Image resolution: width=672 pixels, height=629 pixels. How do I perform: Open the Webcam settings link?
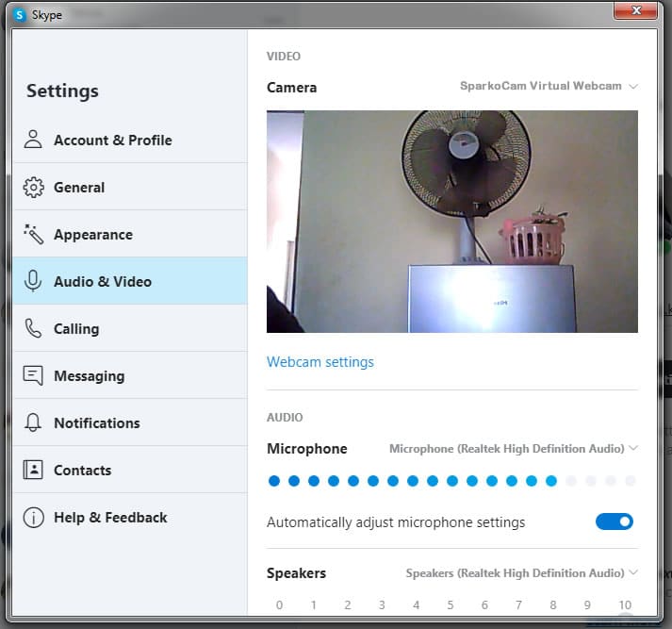(x=320, y=362)
